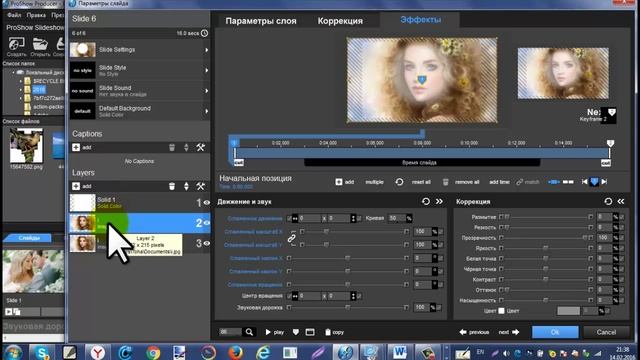Click the magnifier zoom icon at bottom
This screenshot has height=360, width=640.
249,332
